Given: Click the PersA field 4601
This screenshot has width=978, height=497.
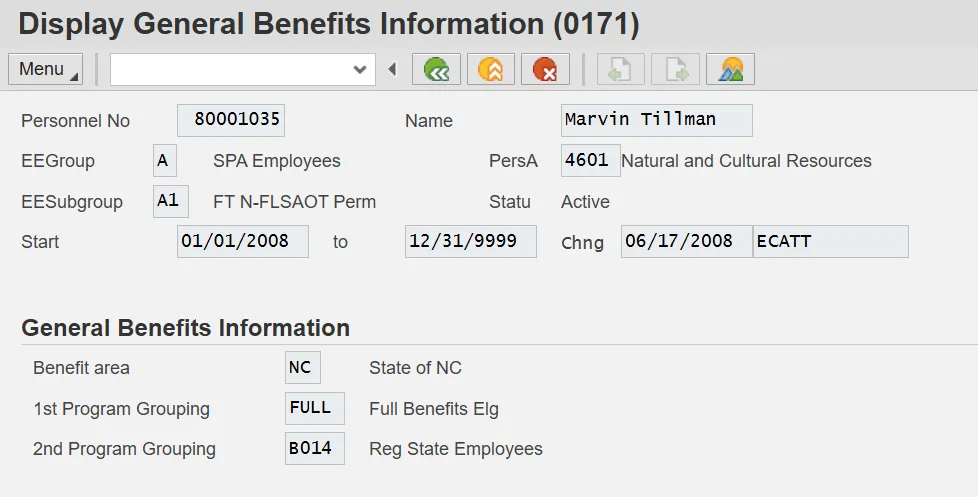Looking at the screenshot, I should (590, 160).
